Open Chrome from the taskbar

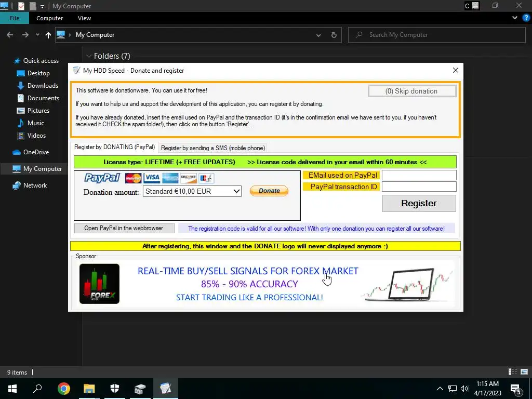click(63, 389)
